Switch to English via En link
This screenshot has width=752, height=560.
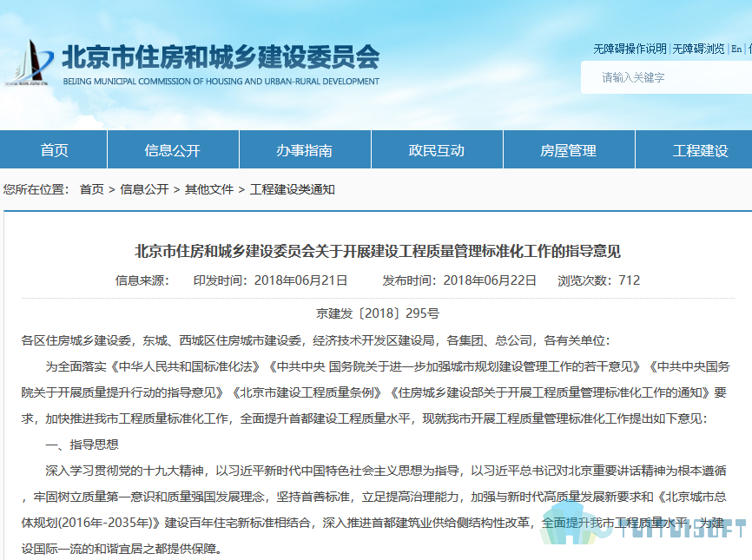point(736,49)
